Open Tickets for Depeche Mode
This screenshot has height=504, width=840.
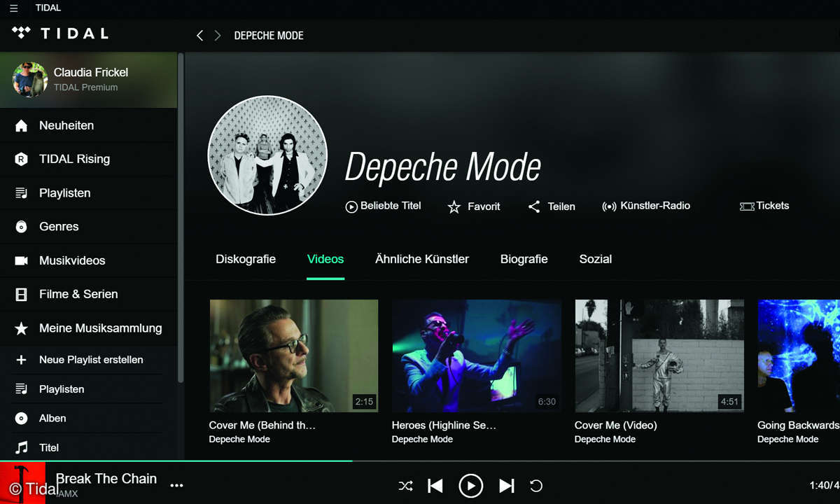[x=764, y=206]
